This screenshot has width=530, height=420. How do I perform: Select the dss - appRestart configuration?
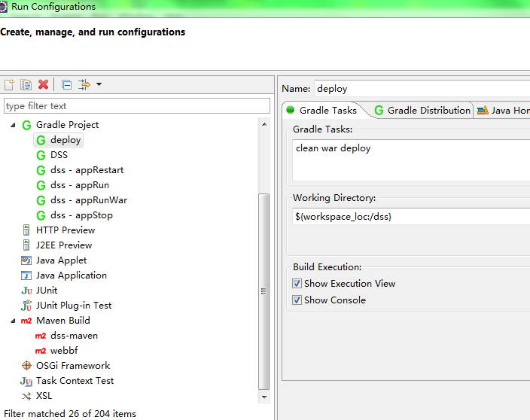87,170
